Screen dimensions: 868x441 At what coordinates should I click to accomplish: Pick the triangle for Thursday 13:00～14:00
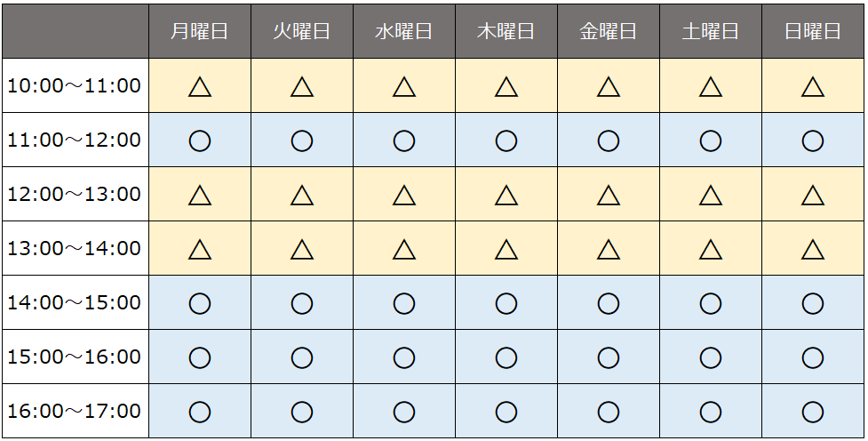[x=506, y=249]
